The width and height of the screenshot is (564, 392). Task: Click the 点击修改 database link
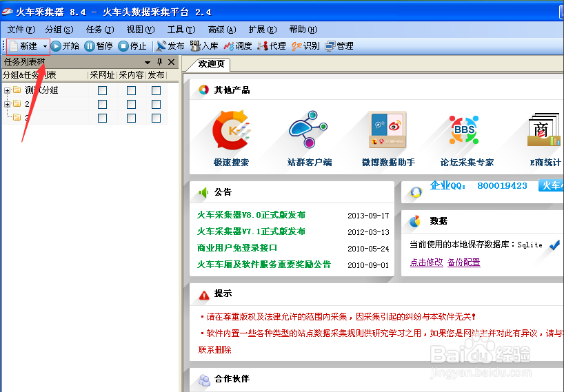pyautogui.click(x=426, y=262)
